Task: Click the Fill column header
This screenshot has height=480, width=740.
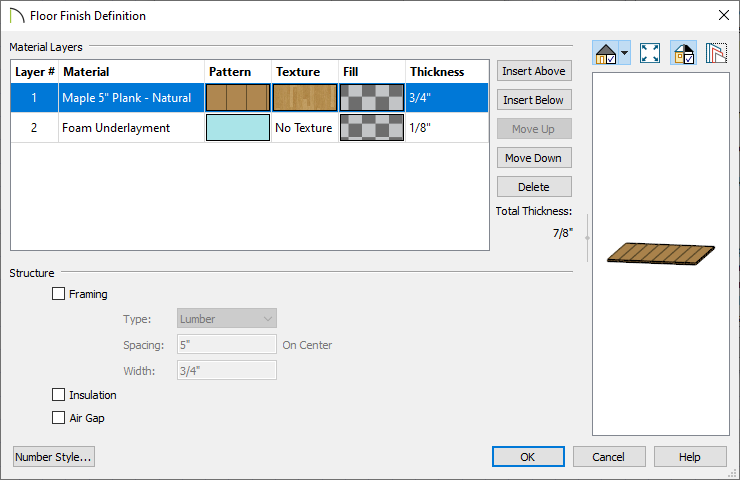Action: tap(372, 72)
